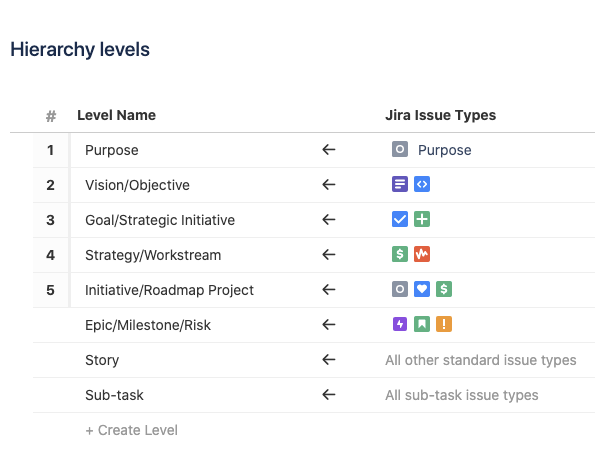Screen dimensions: 607x467
Task: Select the Vision/Objective level name
Action: click(x=137, y=185)
